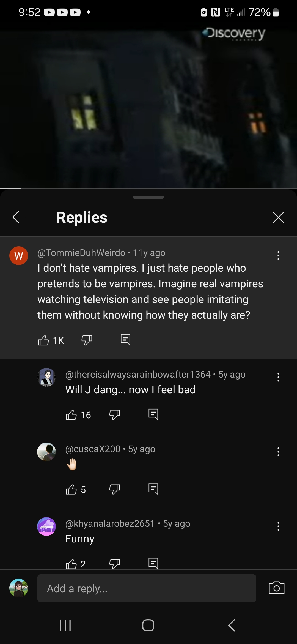Dislike TommieDuhWeirdo's vampire comment
This screenshot has width=297, height=644.
pyautogui.click(x=87, y=340)
